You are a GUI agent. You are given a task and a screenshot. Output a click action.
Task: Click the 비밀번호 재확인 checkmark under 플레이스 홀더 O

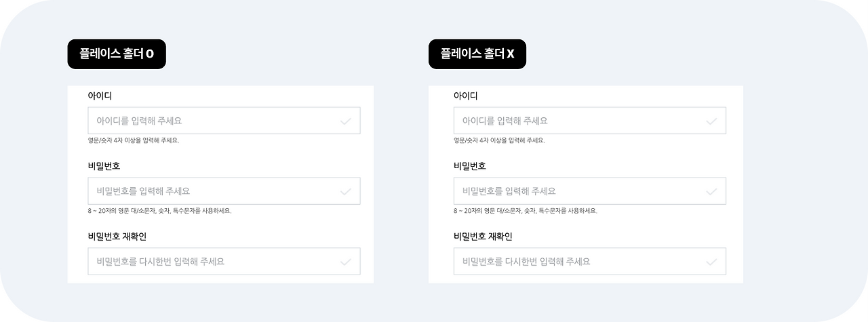[x=346, y=262]
